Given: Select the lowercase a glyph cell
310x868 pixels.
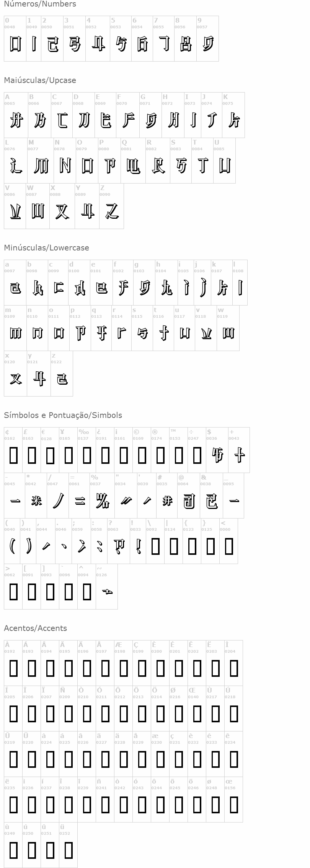Looking at the screenshot, I should 15,283.
